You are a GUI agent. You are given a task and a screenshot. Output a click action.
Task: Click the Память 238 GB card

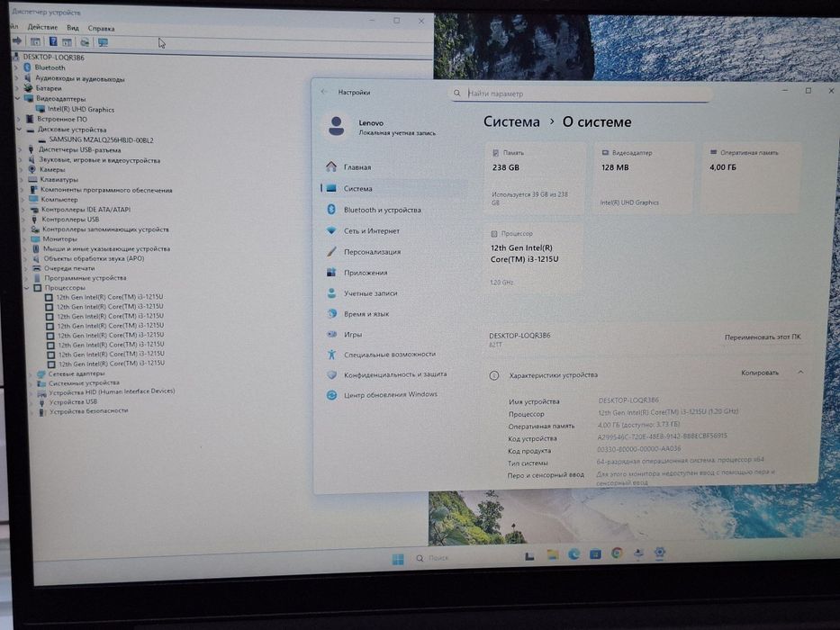coord(535,178)
